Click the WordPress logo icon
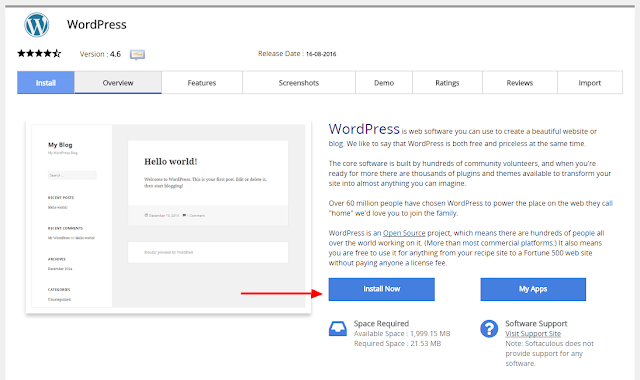Screen dimensions: 640x380 [37, 24]
